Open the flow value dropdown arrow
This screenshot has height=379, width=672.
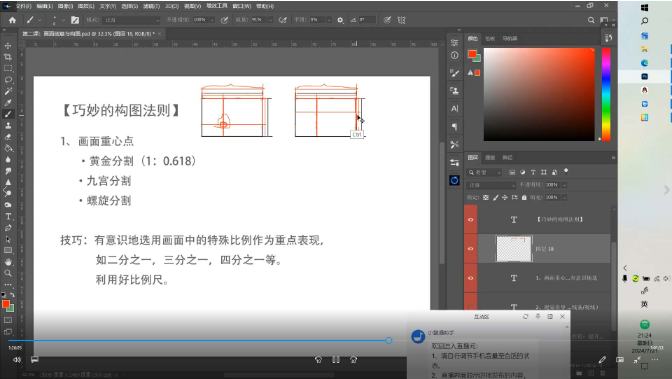click(x=270, y=20)
